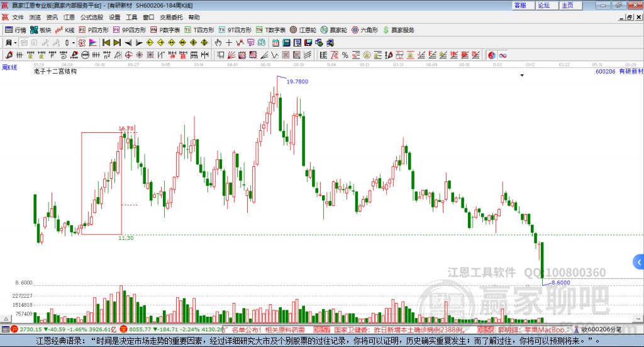Open the 设置 menu

(114, 17)
